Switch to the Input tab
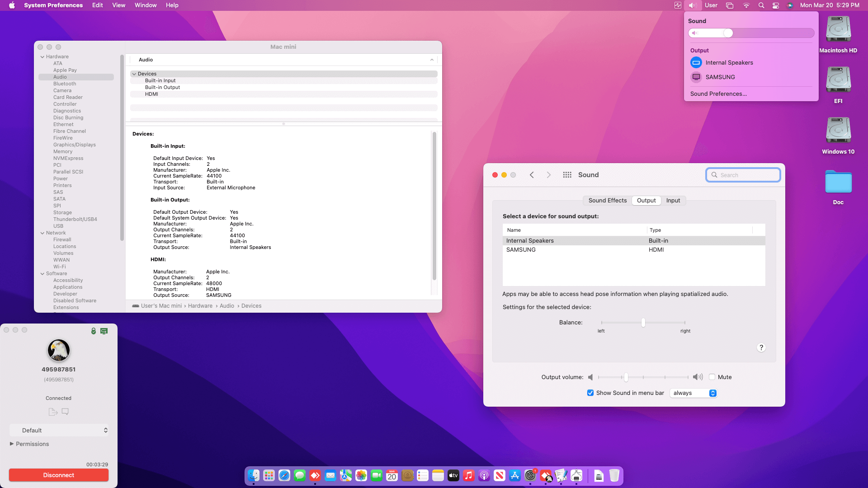The image size is (868, 488). 673,201
